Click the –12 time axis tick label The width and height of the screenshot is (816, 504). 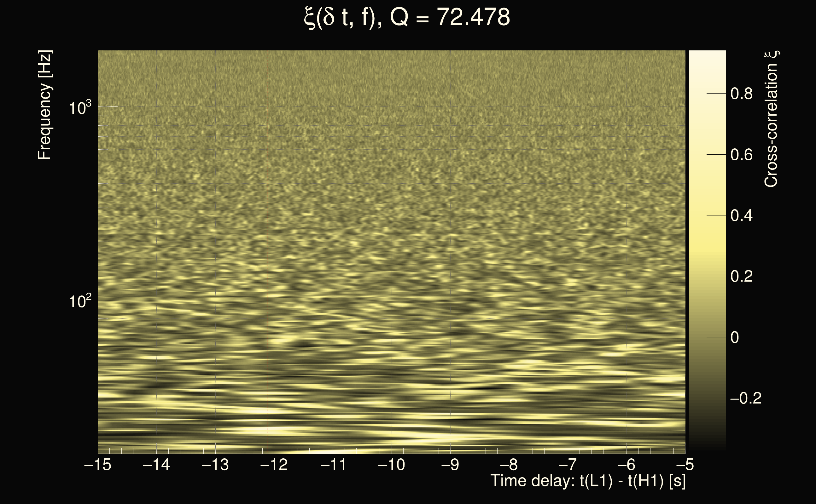274,465
